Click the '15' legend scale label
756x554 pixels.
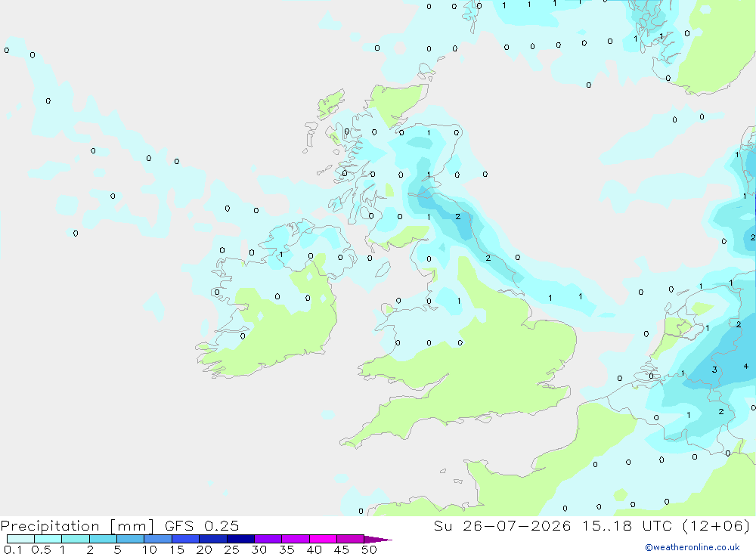point(177,549)
